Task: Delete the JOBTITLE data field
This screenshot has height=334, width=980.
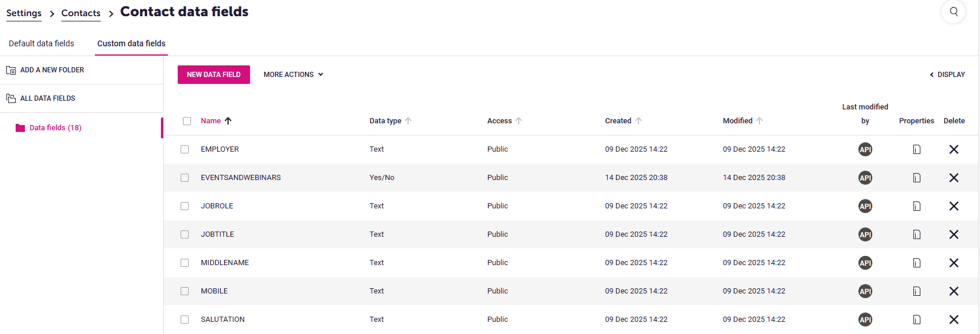Action: pos(953,234)
